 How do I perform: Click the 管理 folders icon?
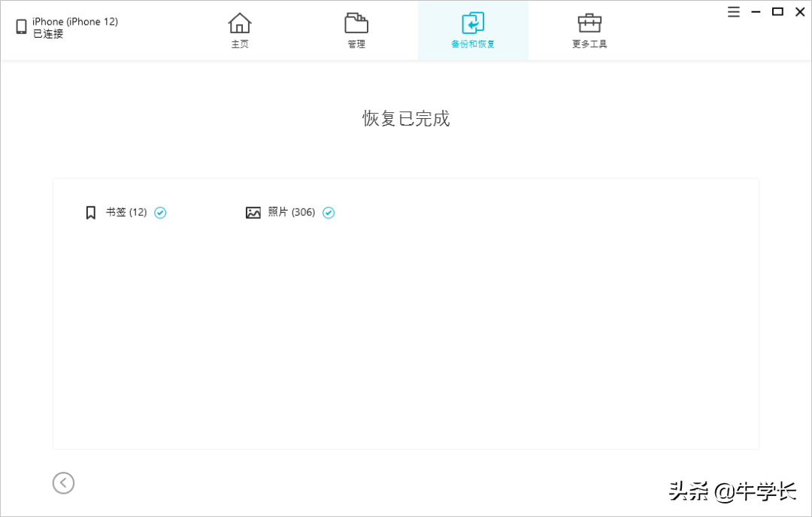356,23
